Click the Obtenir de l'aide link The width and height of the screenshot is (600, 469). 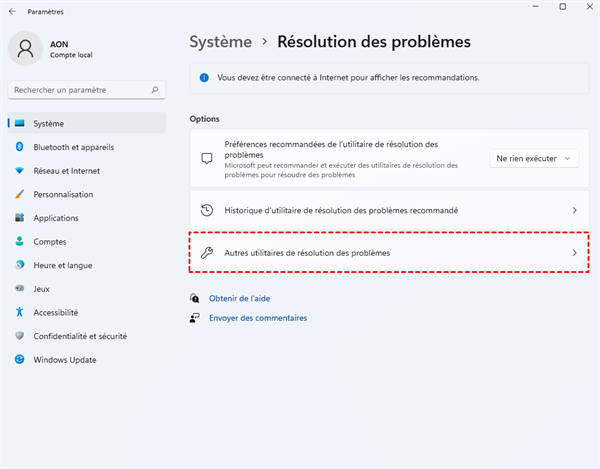pyautogui.click(x=239, y=298)
